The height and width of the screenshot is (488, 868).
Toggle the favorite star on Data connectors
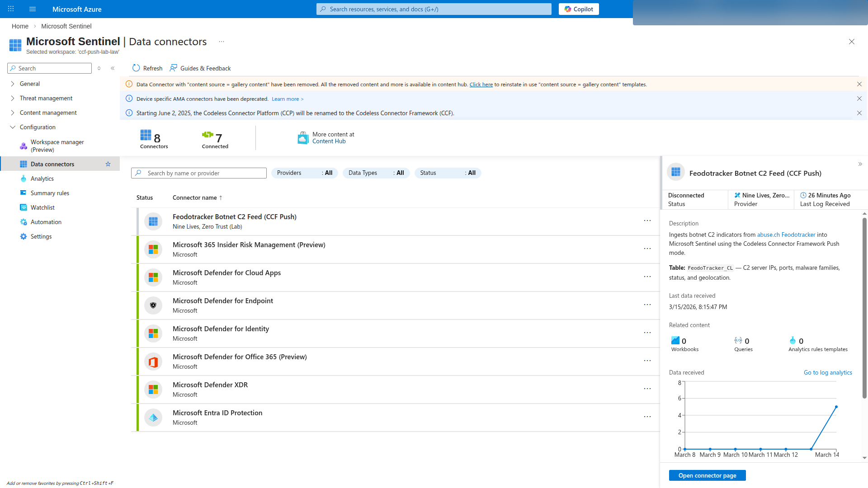coord(108,164)
